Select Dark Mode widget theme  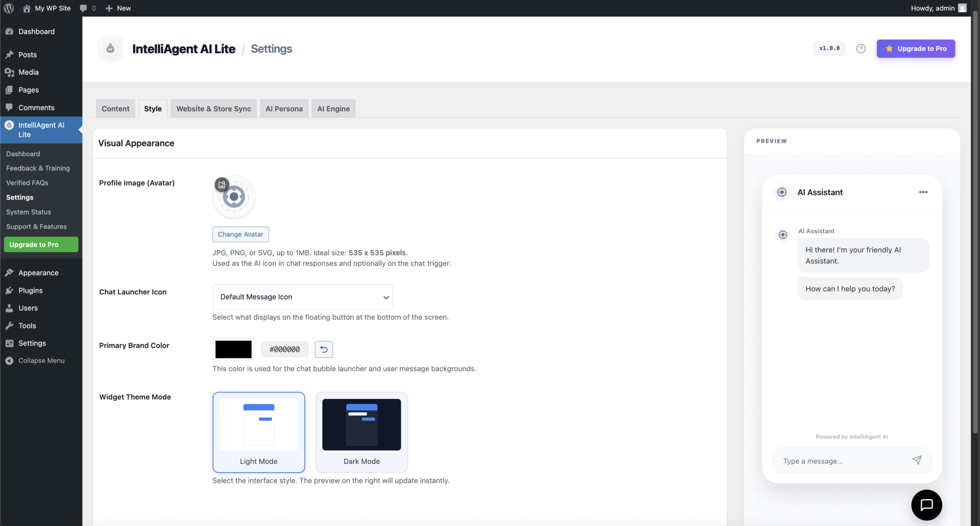click(361, 432)
